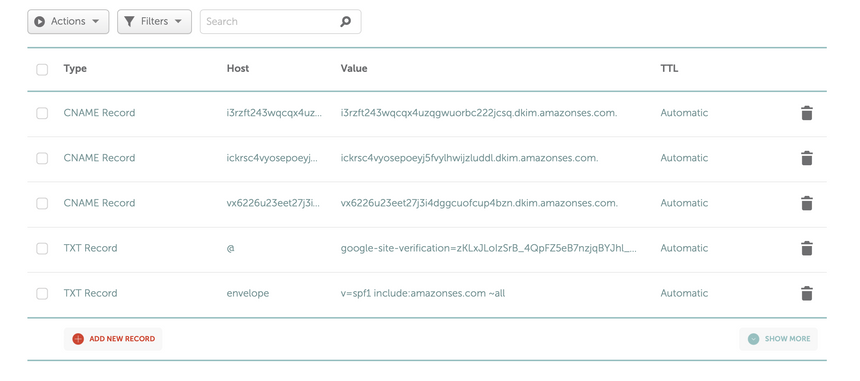Click the SHOW MORE button

click(x=778, y=339)
